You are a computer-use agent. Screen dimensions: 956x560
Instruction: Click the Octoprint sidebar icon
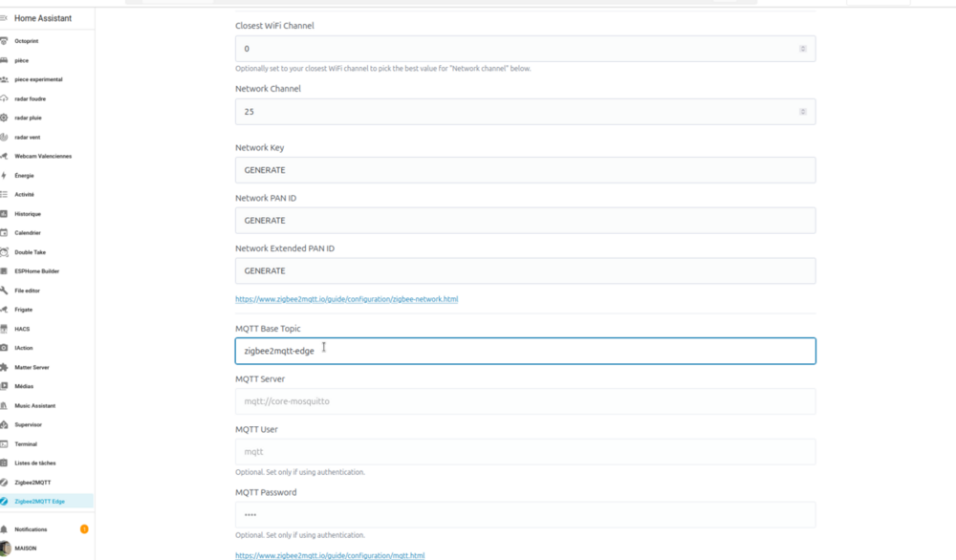tap(4, 41)
